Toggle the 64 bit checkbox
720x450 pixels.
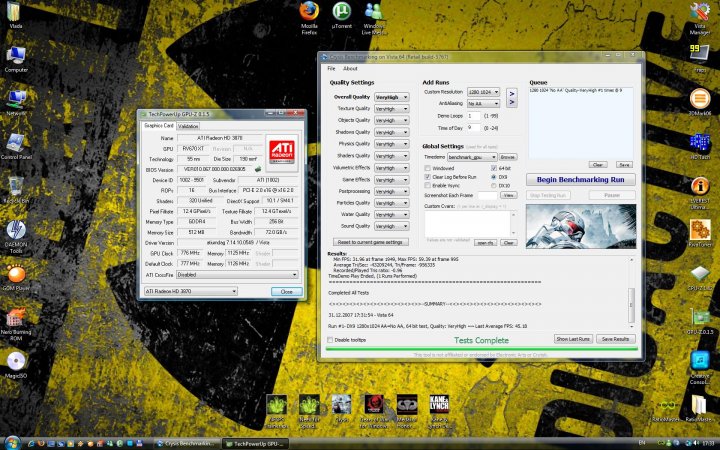tap(494, 168)
